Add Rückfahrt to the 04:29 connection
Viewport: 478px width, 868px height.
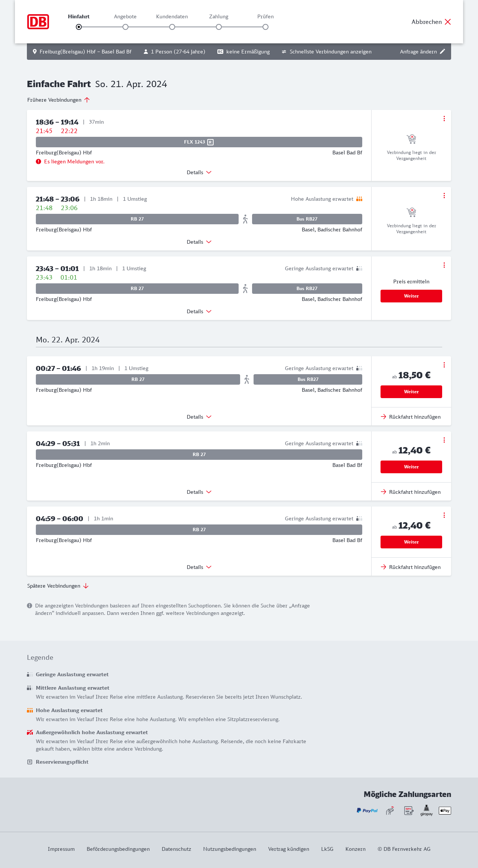click(x=411, y=492)
